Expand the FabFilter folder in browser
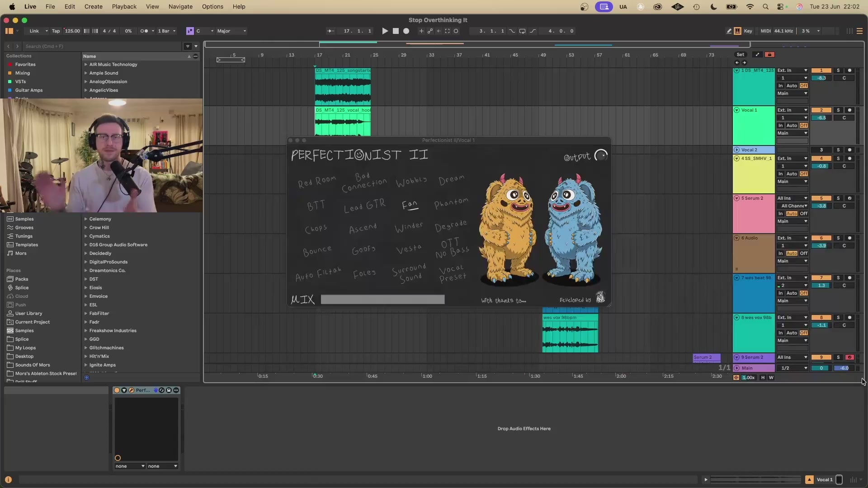 (x=86, y=314)
